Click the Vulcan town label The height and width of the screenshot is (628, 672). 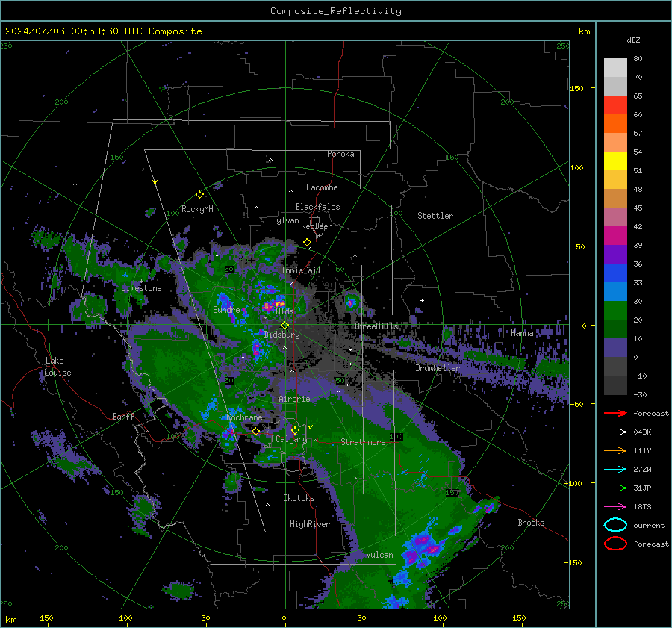[x=379, y=555]
